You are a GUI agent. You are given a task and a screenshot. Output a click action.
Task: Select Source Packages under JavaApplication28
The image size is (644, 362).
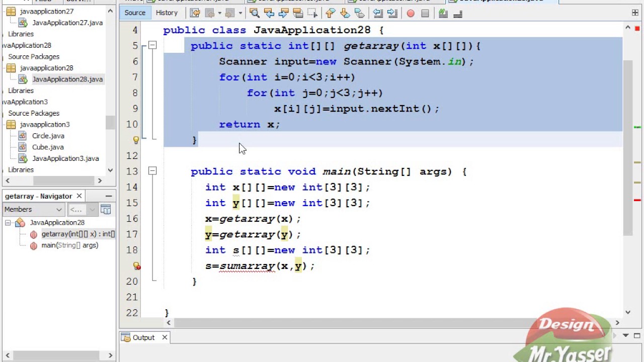[x=34, y=57]
